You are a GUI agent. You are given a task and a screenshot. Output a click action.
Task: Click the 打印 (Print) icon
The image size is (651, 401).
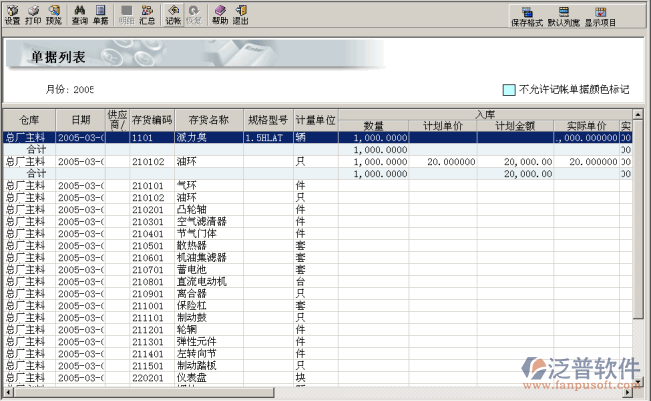point(33,14)
